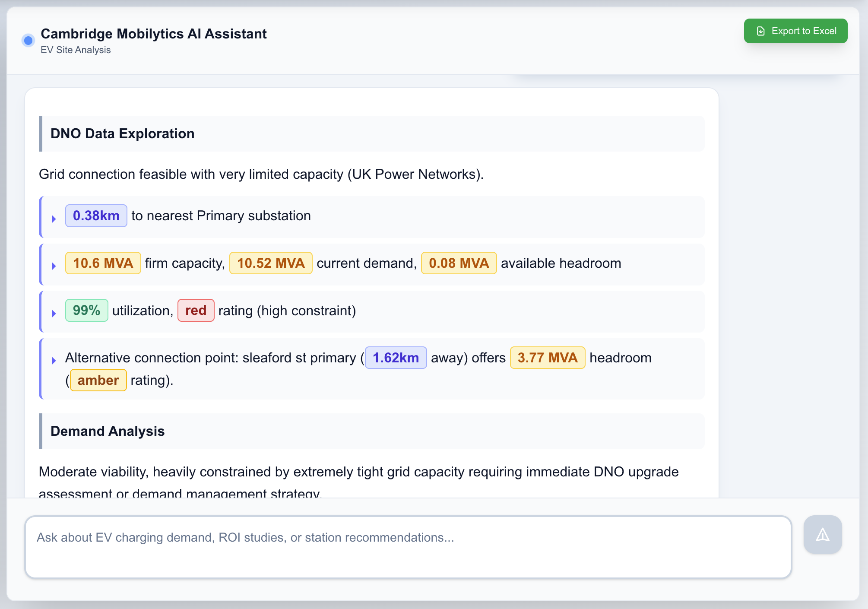The image size is (868, 609).
Task: Expand the utilization rating row
Action: 54,314
